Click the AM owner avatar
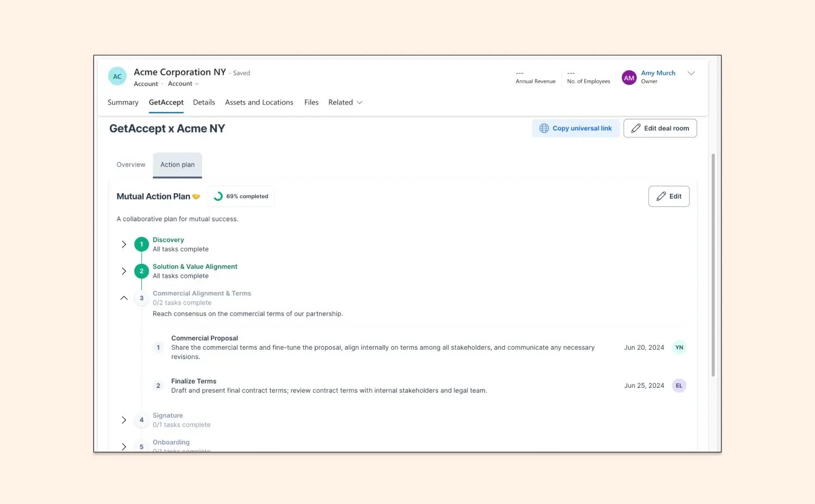 coord(629,78)
